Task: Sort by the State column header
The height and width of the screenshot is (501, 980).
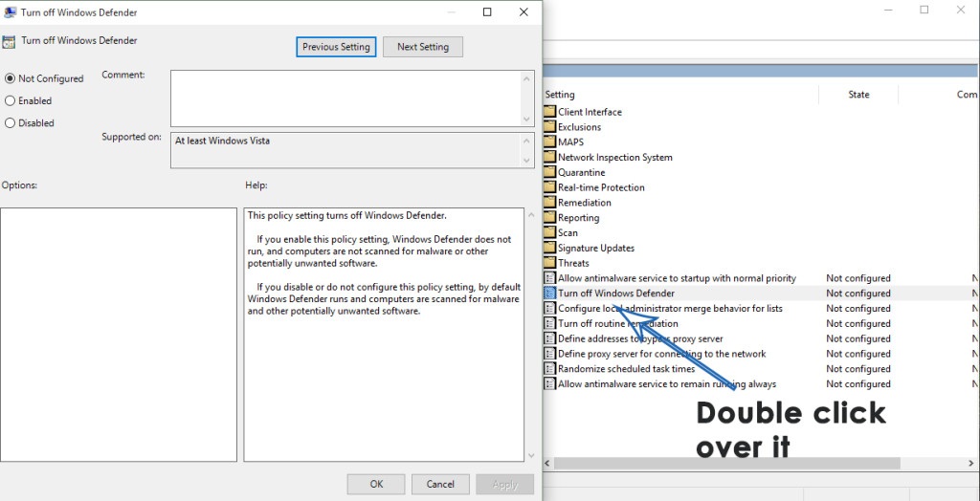Action: pyautogui.click(x=858, y=95)
